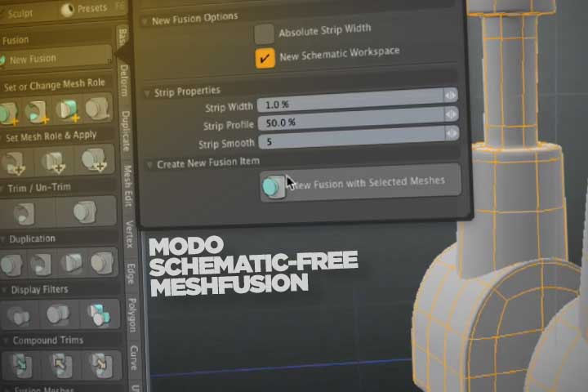Open the Edge vertical tab
Image resolution: width=588 pixels, height=392 pixels.
[x=131, y=273]
